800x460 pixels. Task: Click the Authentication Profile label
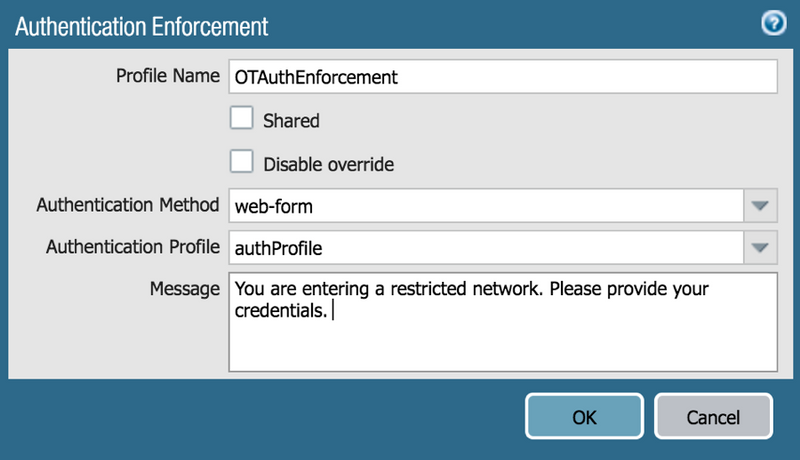click(132, 246)
